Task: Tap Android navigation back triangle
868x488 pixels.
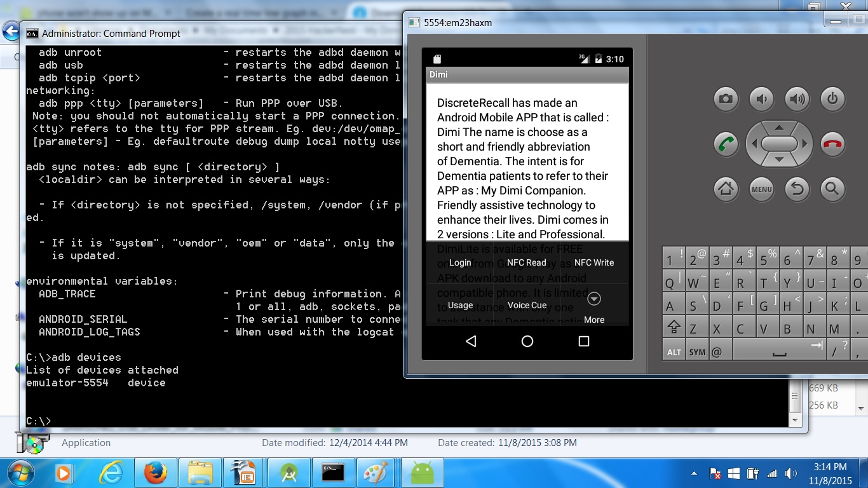Action: click(x=471, y=341)
